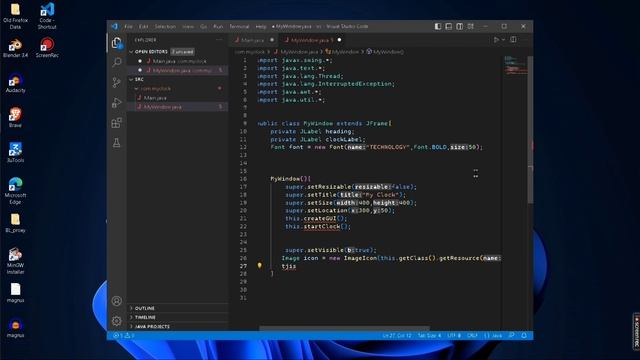Run Java file with play button

496,40
